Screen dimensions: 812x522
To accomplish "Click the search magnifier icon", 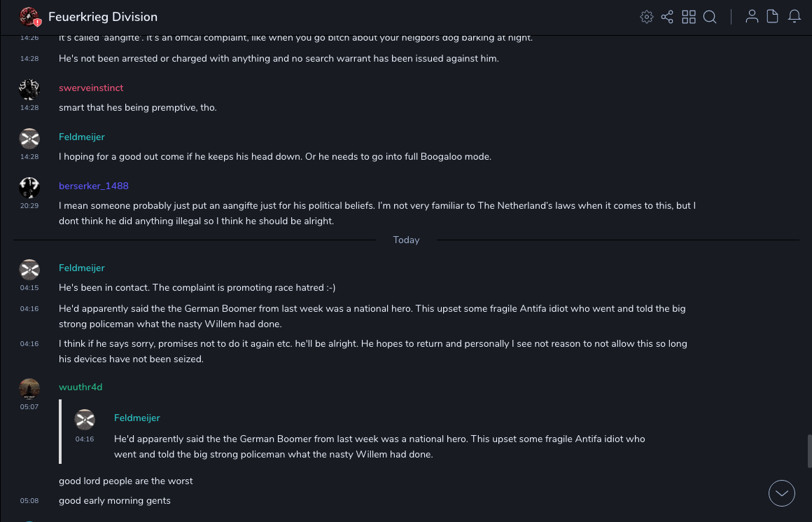I will 710,17.
